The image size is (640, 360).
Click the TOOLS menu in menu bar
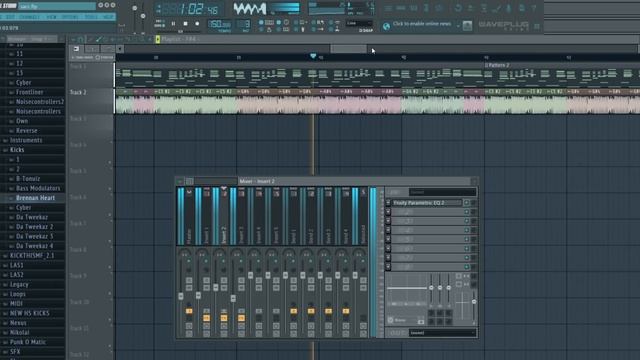pos(91,17)
